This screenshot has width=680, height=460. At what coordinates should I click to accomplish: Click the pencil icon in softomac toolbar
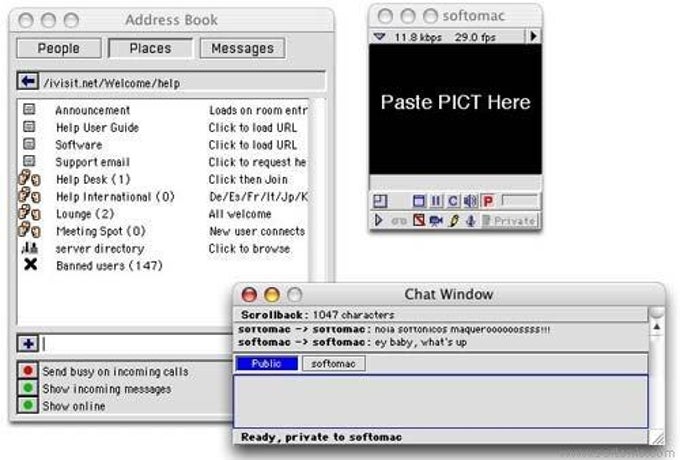pos(454,220)
